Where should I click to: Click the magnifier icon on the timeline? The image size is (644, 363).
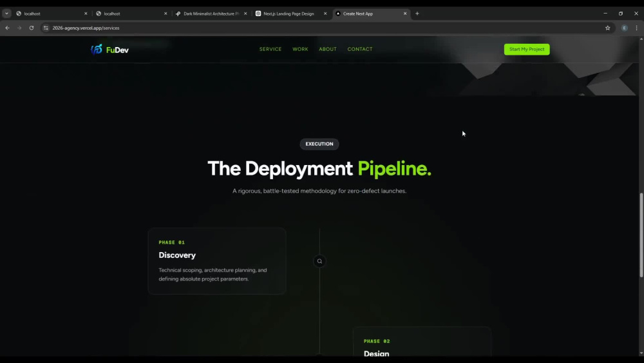319,261
